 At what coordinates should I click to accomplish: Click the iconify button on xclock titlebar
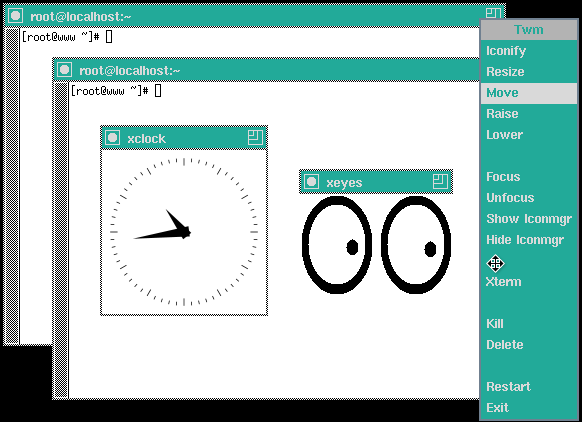coord(112,138)
